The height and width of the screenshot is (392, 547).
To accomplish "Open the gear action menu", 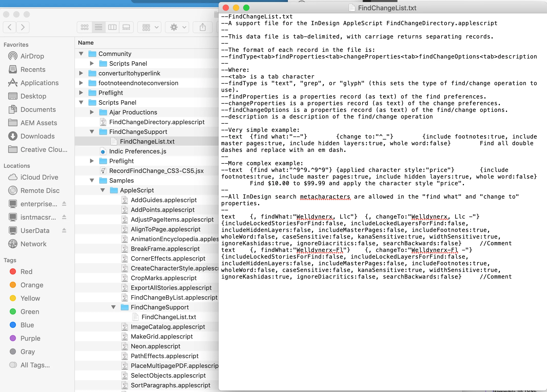I will tap(177, 27).
